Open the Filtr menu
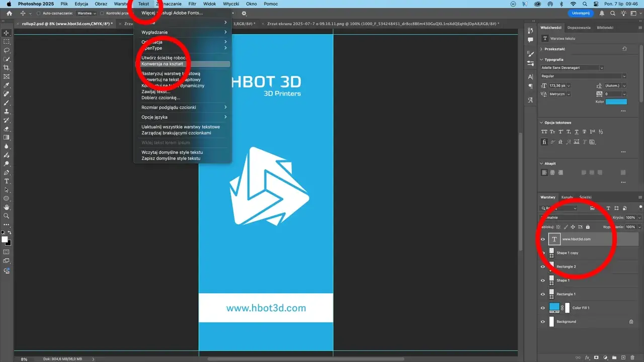644x362 pixels. 192,4
